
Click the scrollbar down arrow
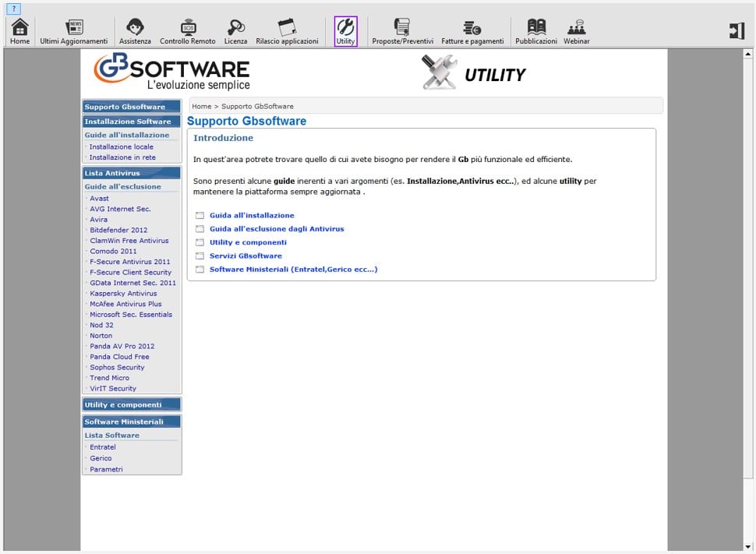point(747,546)
